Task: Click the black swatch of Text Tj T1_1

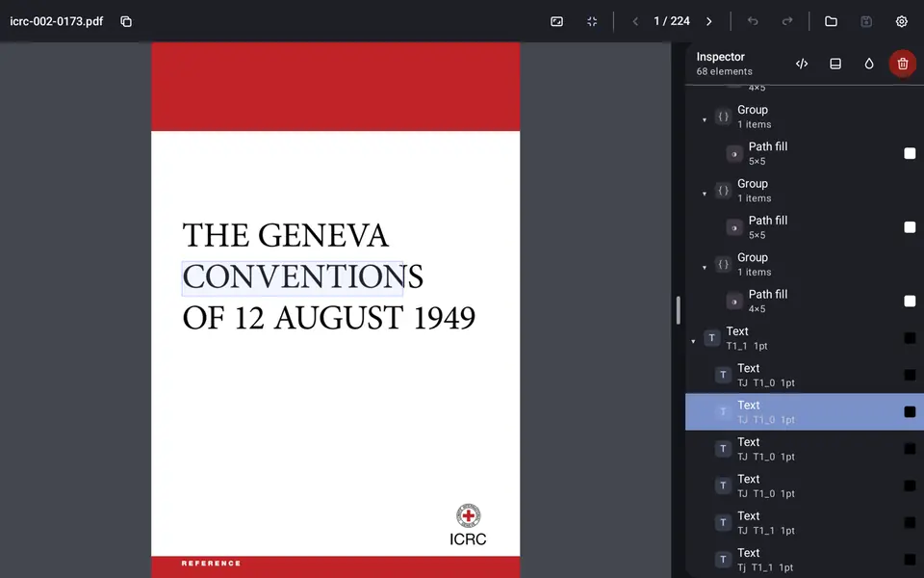Action: pyautogui.click(x=910, y=560)
